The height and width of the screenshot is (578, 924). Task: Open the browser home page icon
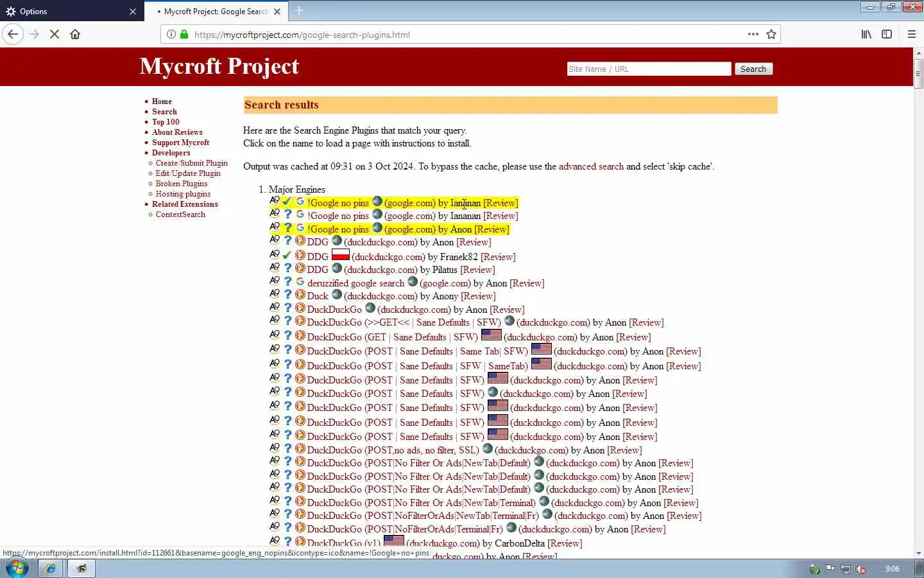tap(75, 34)
